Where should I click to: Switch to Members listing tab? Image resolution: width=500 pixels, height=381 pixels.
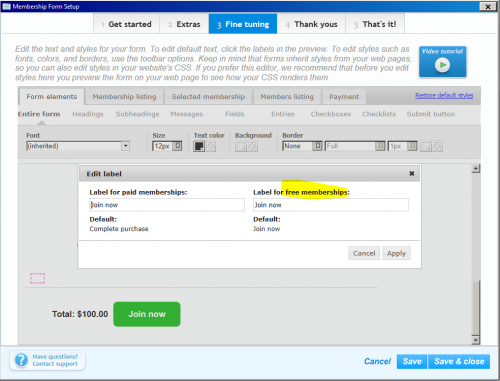coord(287,97)
